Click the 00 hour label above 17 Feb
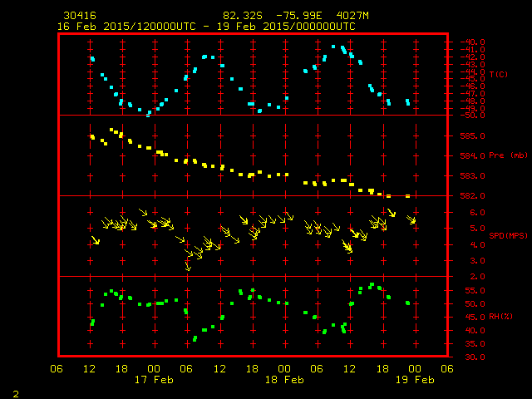 point(154,369)
